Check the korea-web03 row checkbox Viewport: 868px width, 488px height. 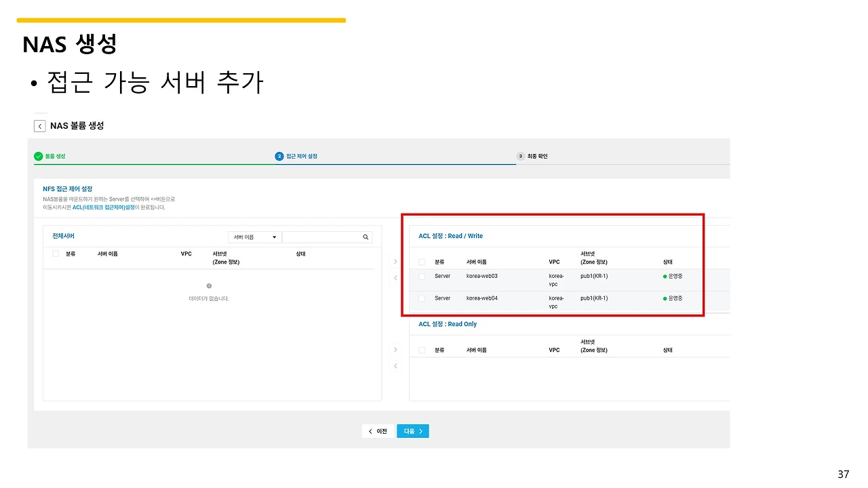422,277
